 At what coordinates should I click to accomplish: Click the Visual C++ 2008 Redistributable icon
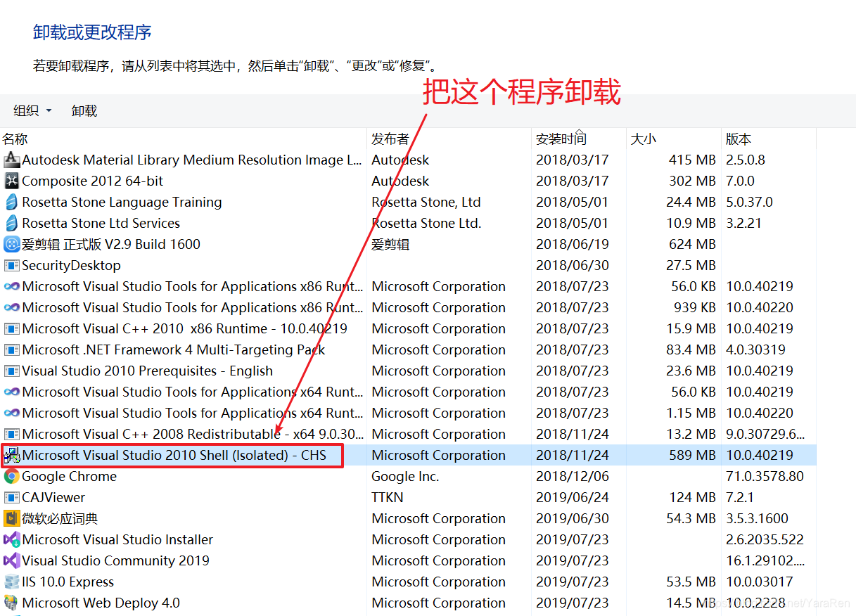point(11,434)
